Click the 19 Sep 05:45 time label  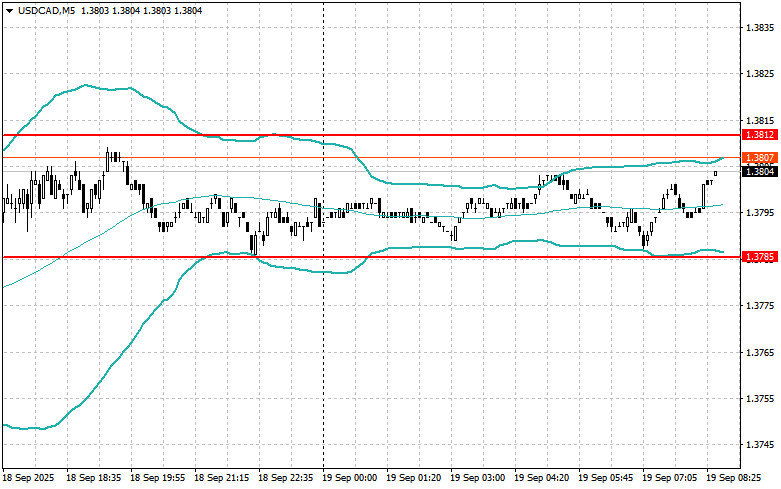(x=606, y=478)
